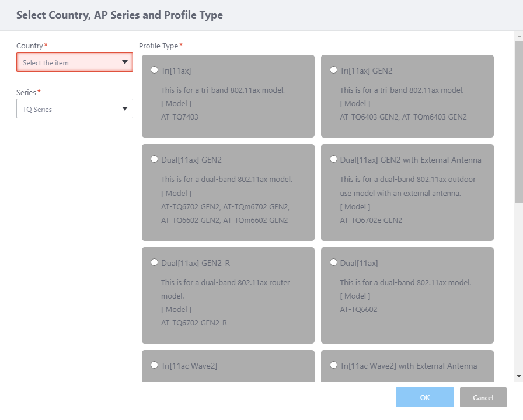Click the scrollbar down arrow

tap(518, 377)
